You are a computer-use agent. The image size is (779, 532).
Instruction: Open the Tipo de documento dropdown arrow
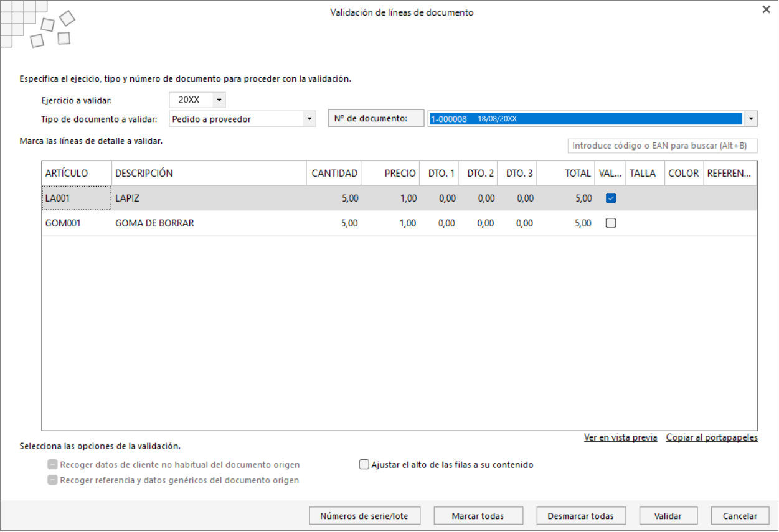[309, 119]
